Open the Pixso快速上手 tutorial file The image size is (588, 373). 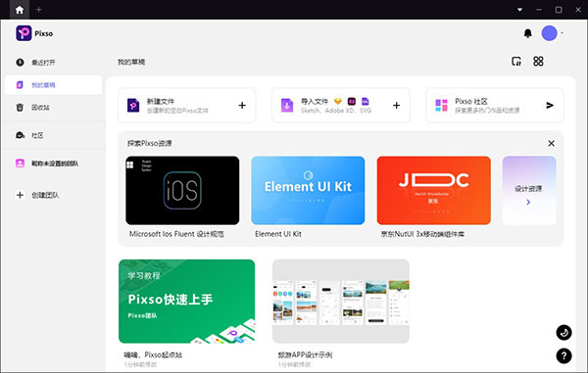click(x=187, y=302)
